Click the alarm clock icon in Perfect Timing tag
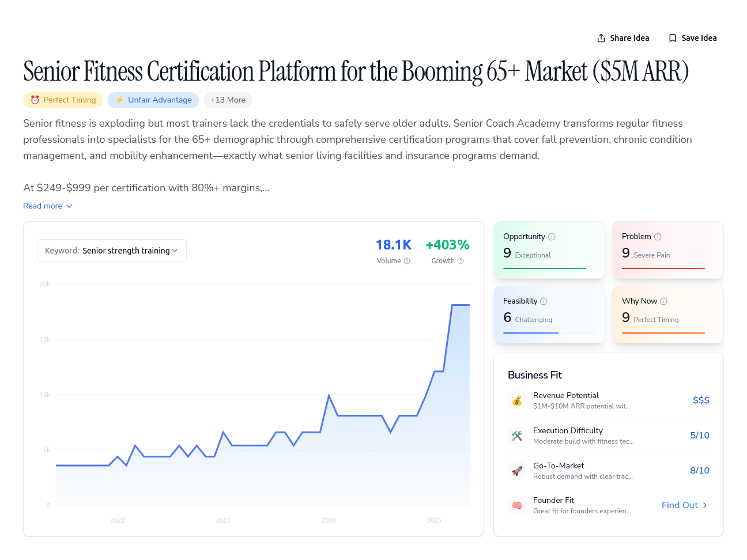This screenshot has width=747, height=560. pyautogui.click(x=35, y=100)
